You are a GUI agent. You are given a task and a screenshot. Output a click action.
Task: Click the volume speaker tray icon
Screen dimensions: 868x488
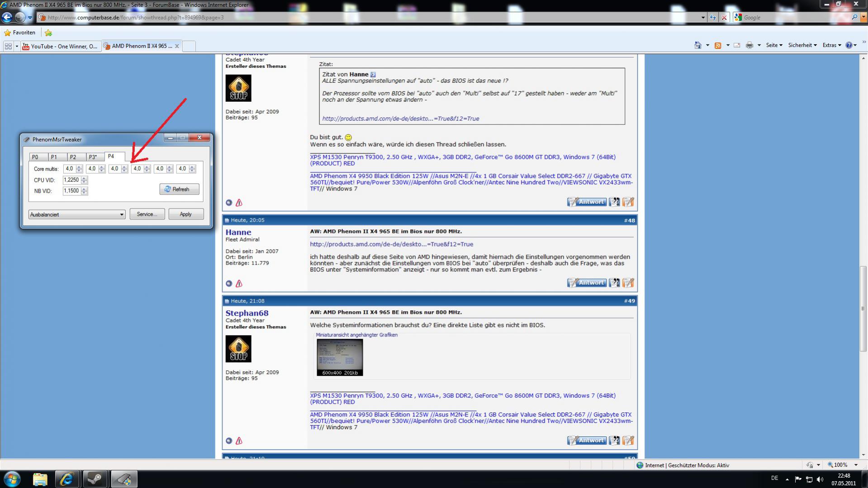(x=820, y=479)
